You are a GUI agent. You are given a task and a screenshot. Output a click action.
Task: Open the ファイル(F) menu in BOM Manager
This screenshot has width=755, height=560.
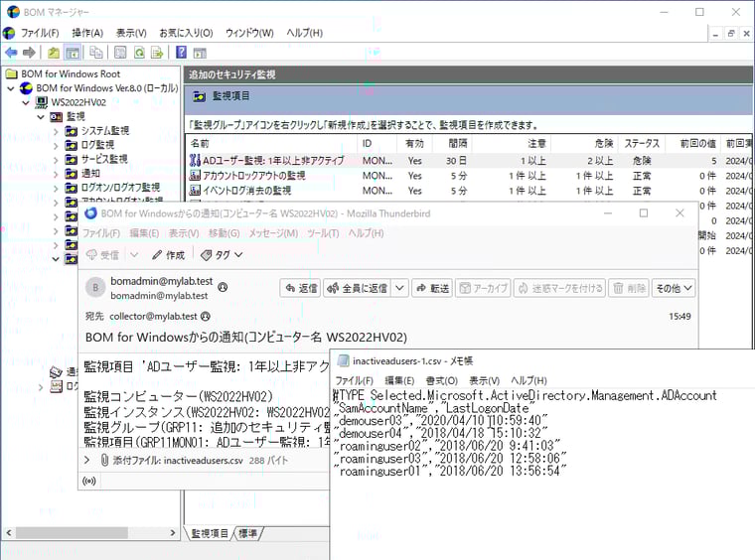tap(40, 33)
